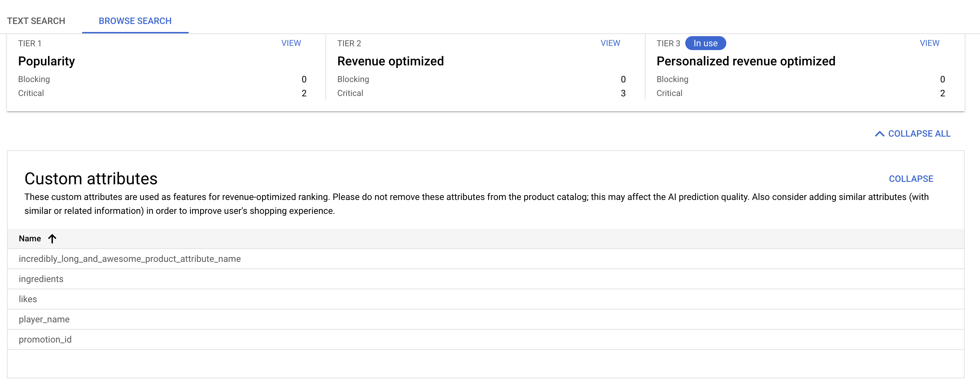
Task: Open VIEW link for Tier 3 Personalized
Action: pos(929,43)
